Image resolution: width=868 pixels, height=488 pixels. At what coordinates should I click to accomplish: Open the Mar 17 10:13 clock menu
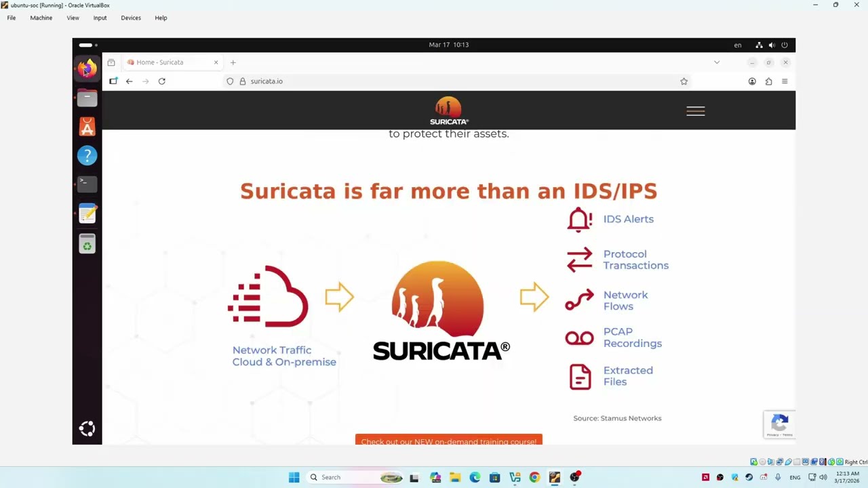point(448,45)
